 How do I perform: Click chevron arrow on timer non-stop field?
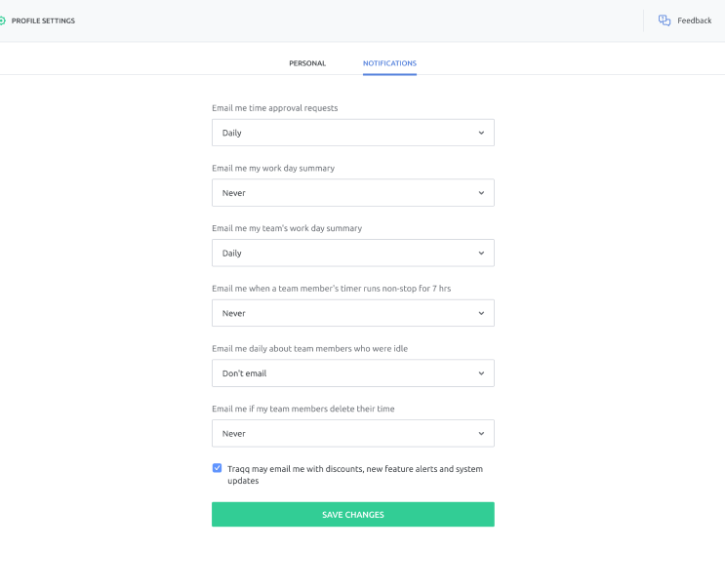pos(481,313)
